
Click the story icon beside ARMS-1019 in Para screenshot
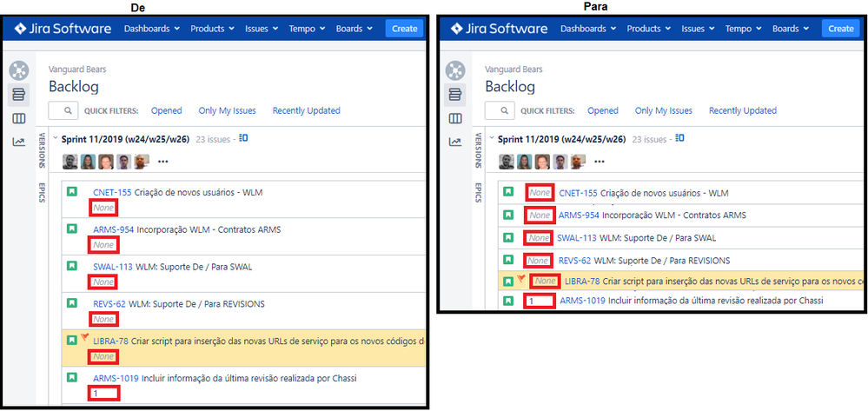508,301
